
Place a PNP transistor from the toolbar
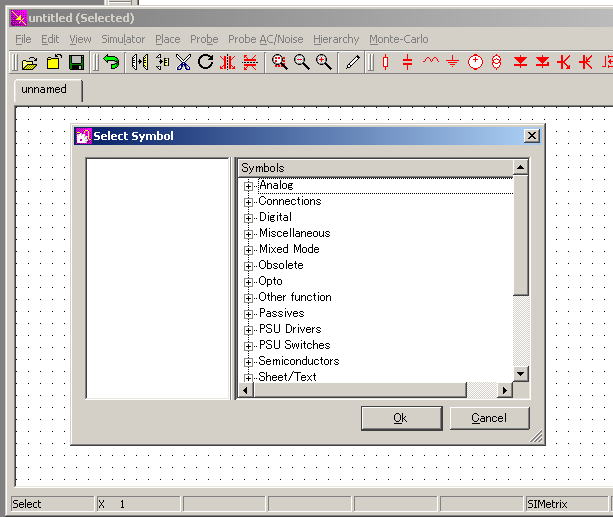point(586,62)
